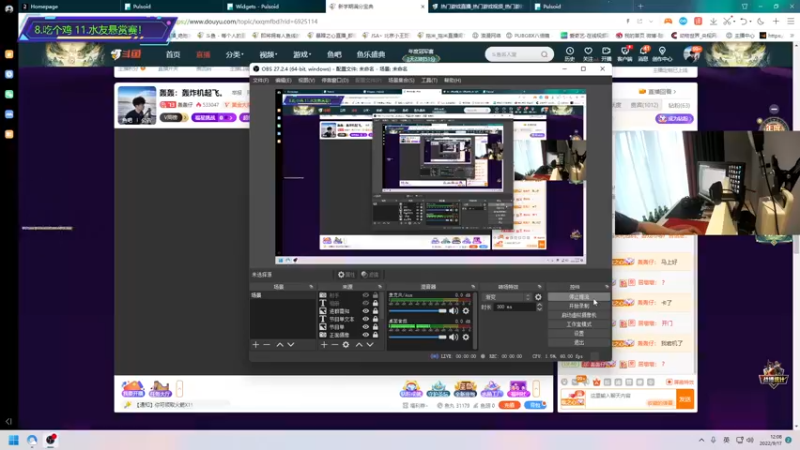Image resolution: width=800 pixels, height=450 pixels.
Task: Move the scene up in the scenes list
Action: [x=280, y=345]
